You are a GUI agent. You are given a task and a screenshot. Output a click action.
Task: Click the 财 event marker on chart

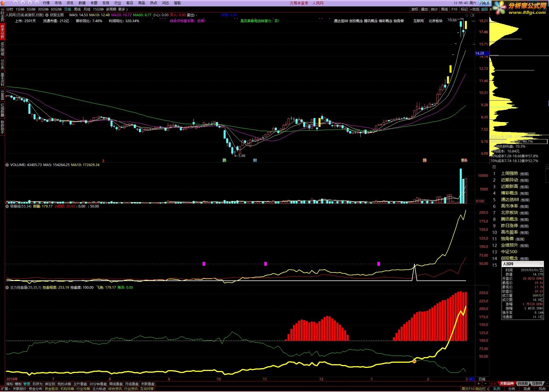pos(255,160)
